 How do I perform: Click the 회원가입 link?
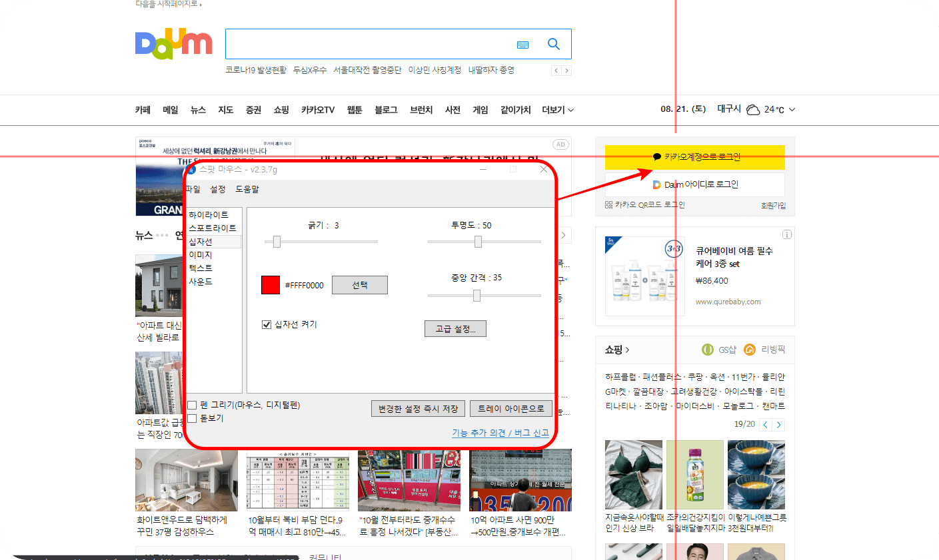(x=773, y=206)
